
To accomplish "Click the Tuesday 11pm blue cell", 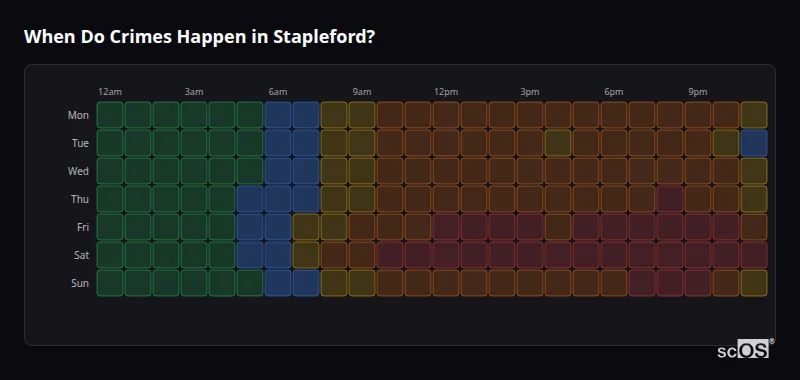I will click(754, 143).
